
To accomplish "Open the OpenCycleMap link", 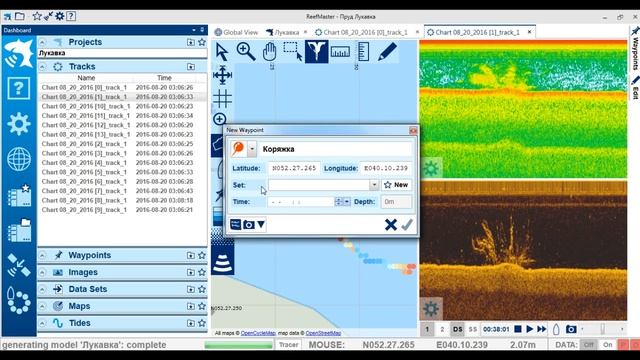I will (258, 333).
